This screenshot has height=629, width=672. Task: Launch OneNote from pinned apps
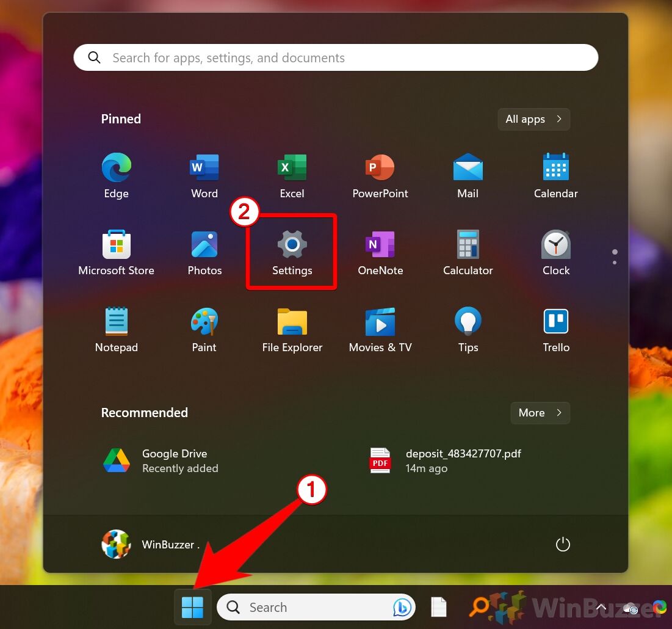pos(380,252)
